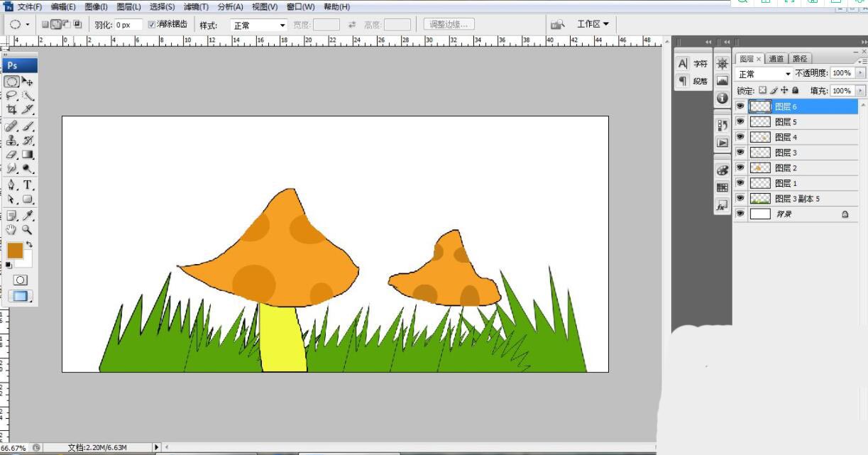Select the Pen tool
Image resolution: width=868 pixels, height=455 pixels.
[12, 185]
